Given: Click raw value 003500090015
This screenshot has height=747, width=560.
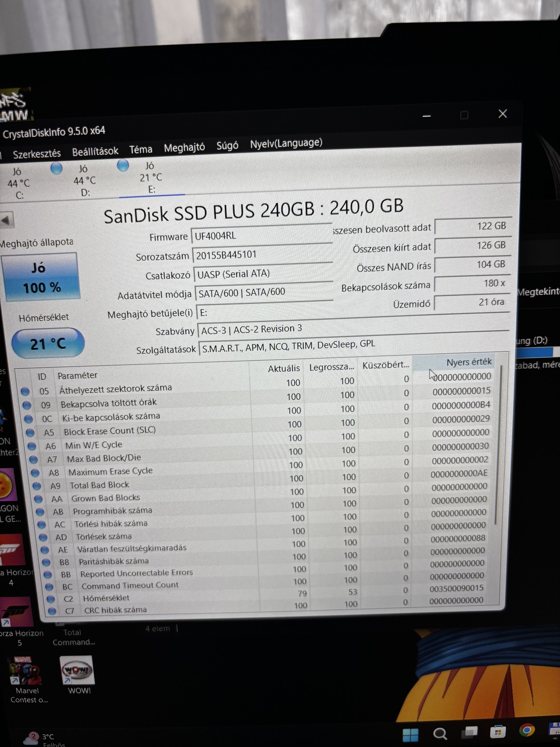Looking at the screenshot, I should click(456, 588).
